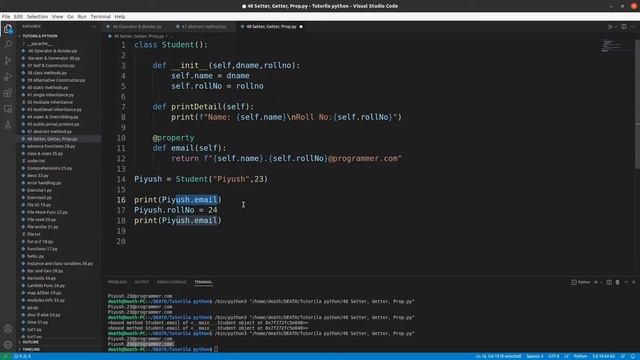Screen dimensions: 640x360
Task: Switch to the Output panel tab
Action: (x=142, y=282)
